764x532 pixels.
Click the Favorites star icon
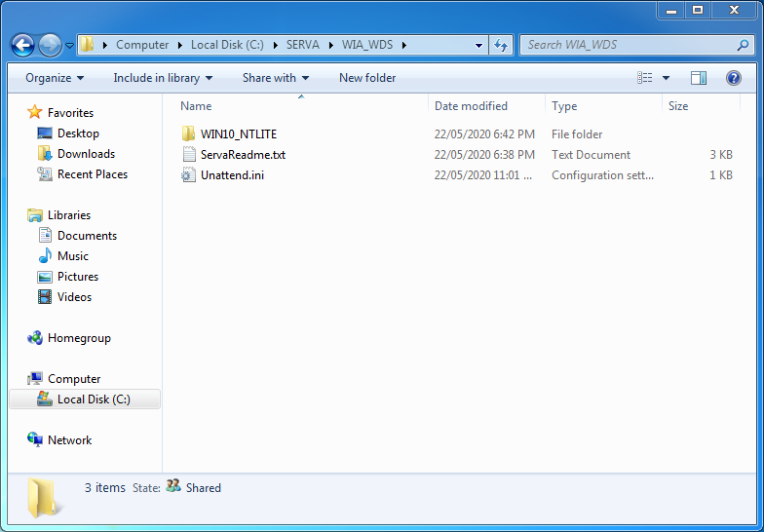click(x=35, y=112)
